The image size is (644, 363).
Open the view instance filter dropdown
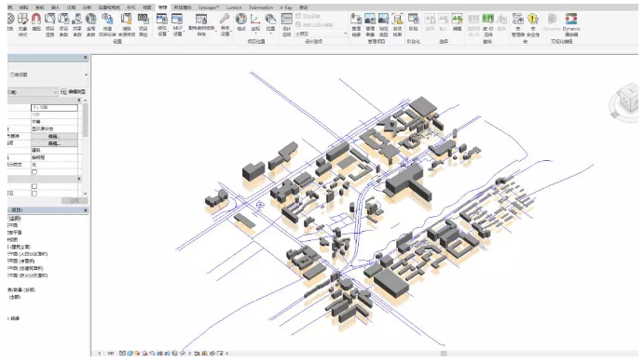[33, 92]
